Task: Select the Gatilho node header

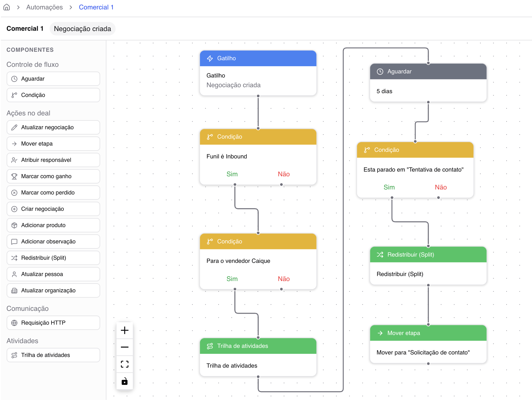Action: click(258, 58)
